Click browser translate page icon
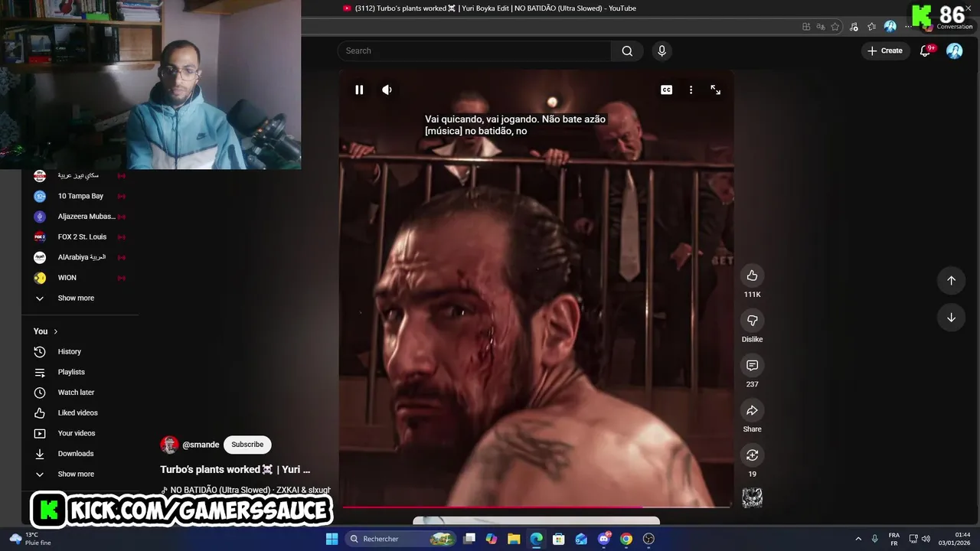Screen dimensions: 980x551 (x=821, y=26)
